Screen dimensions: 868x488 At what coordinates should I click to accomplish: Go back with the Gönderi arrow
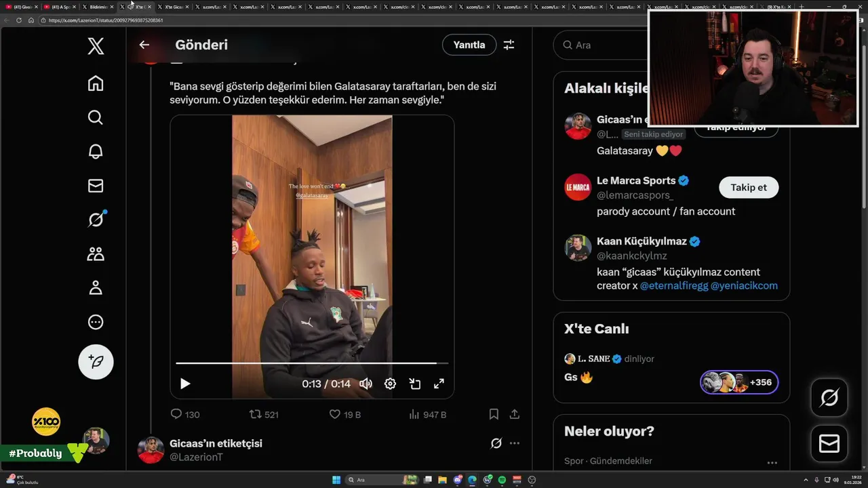tap(144, 45)
